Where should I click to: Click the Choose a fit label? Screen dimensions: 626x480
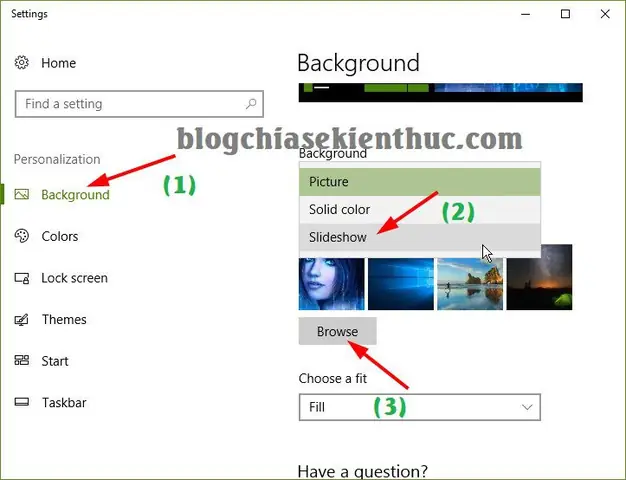click(333, 378)
